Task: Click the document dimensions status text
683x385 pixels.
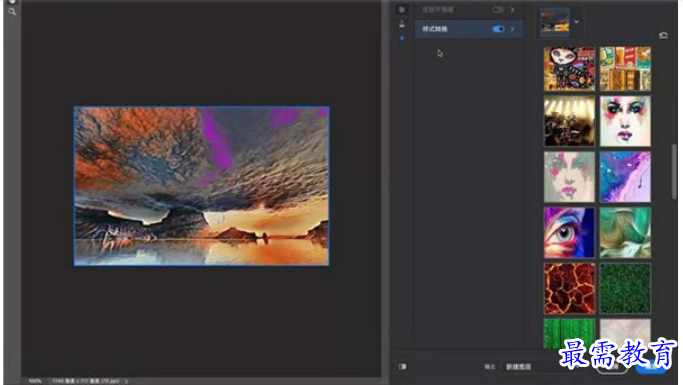Action: (x=85, y=381)
